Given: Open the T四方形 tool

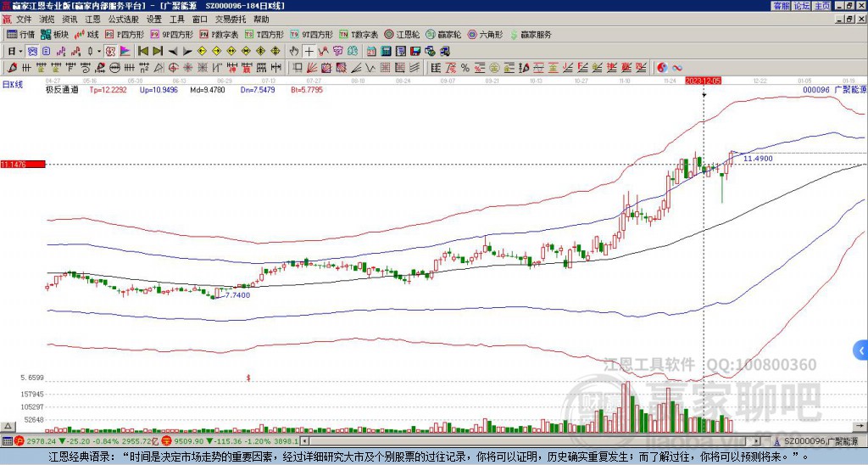Looking at the screenshot, I should click(x=264, y=34).
